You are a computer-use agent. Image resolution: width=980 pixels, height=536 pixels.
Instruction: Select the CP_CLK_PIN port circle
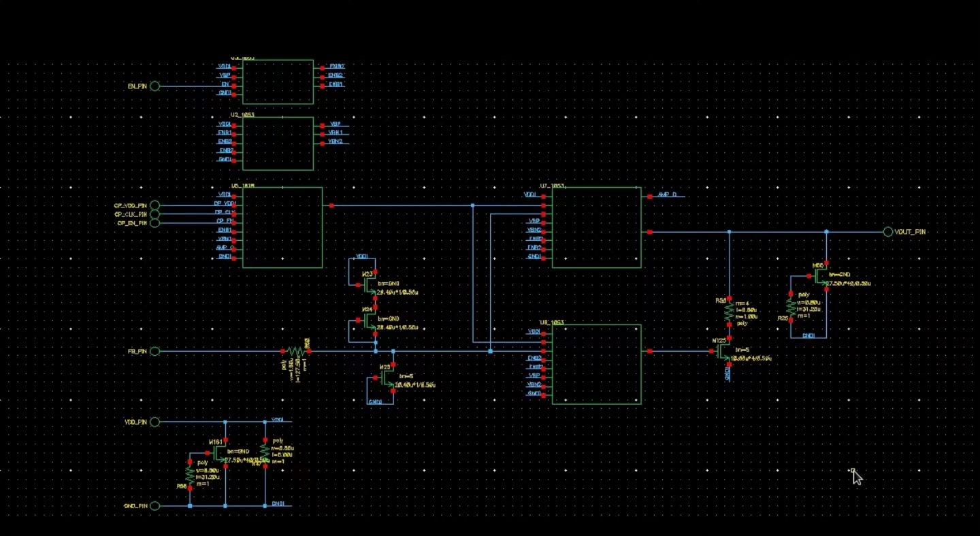[155, 214]
